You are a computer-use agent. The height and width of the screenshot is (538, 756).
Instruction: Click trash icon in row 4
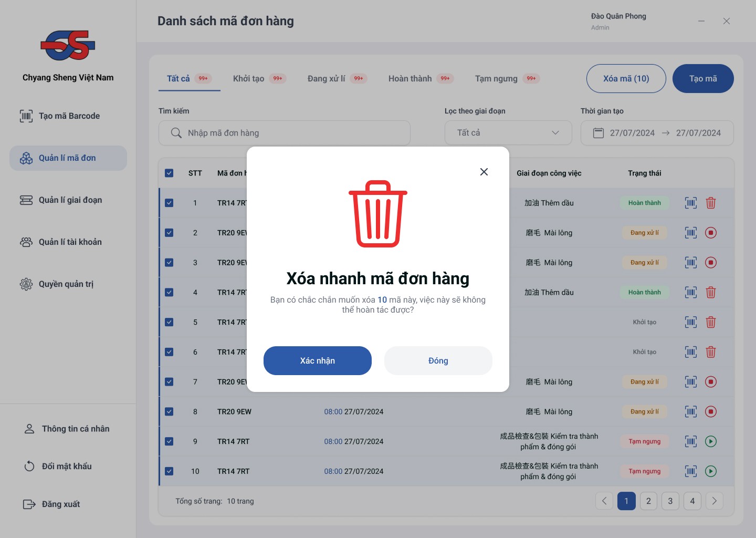(711, 292)
